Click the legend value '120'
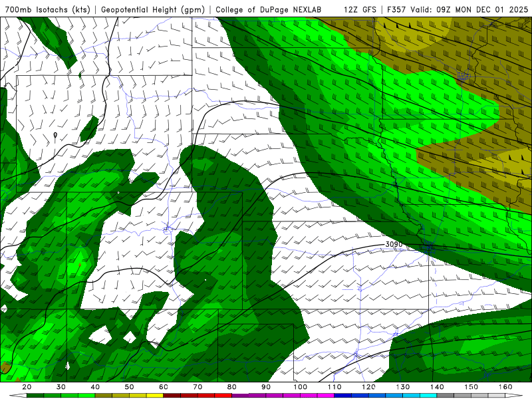 point(368,387)
